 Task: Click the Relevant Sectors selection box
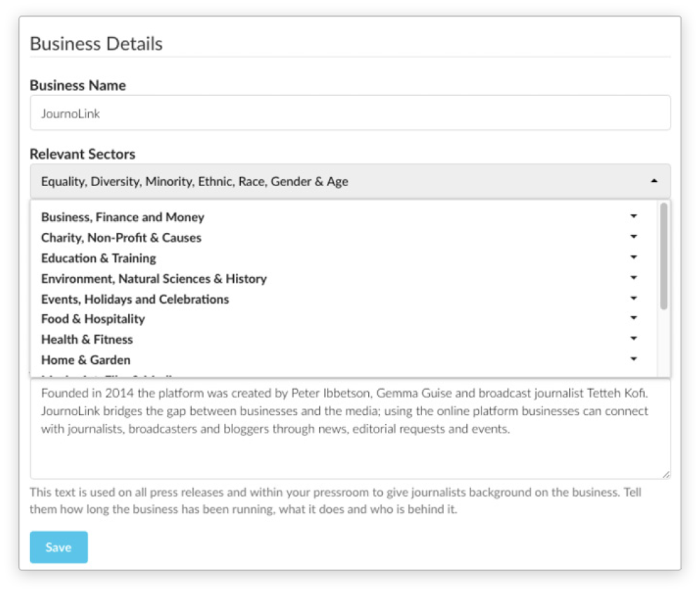tap(350, 181)
